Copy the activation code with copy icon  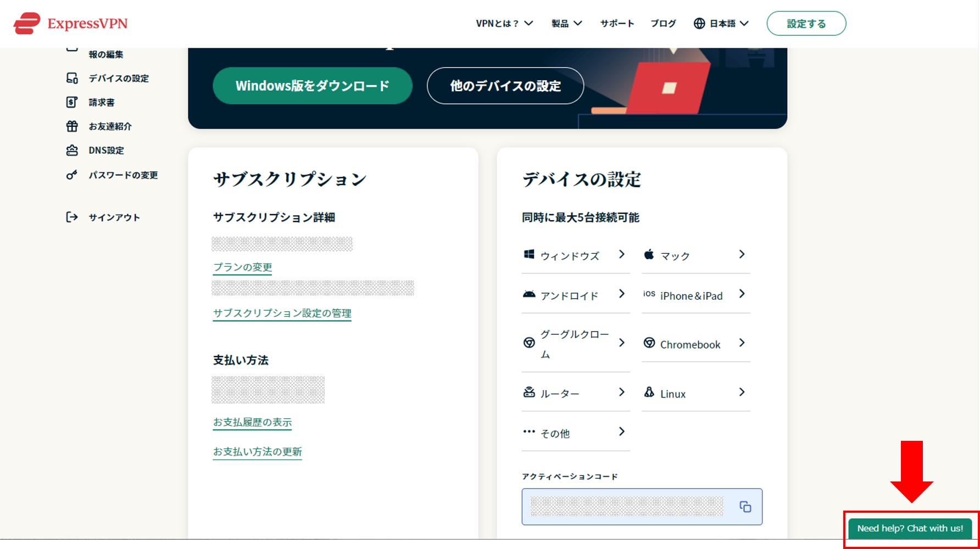745,507
